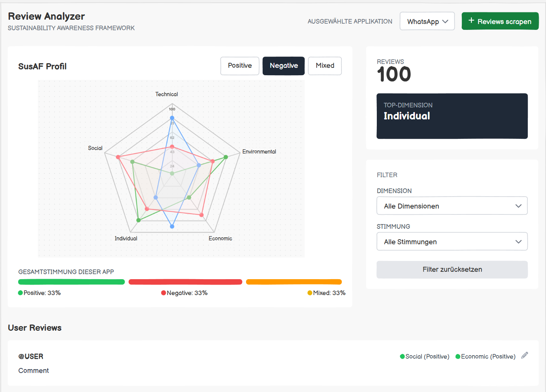Open the Alle Stimmungen dropdown
546x392 pixels.
click(x=452, y=242)
